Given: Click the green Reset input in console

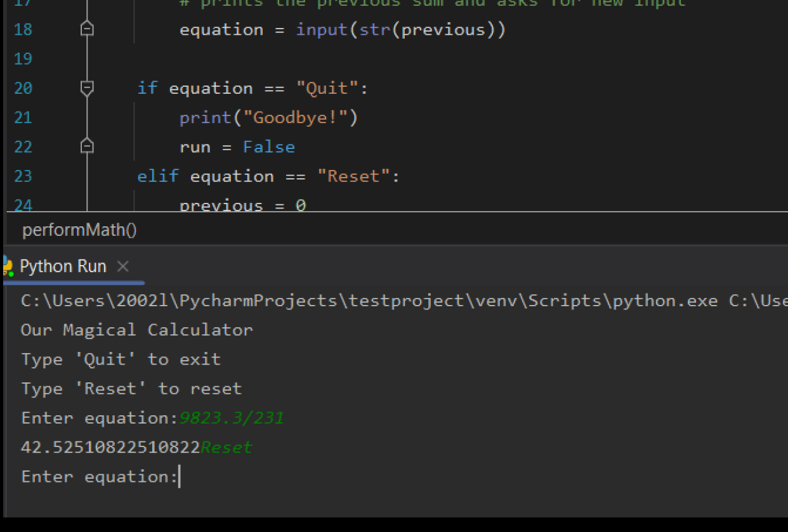Looking at the screenshot, I should click(x=226, y=448).
